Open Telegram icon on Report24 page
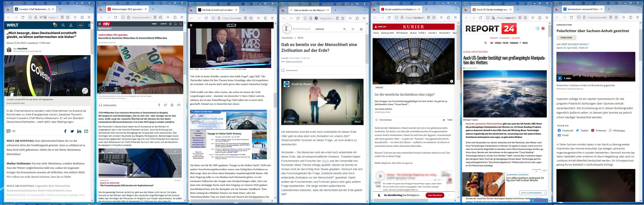644x205 pixels. pos(538,28)
